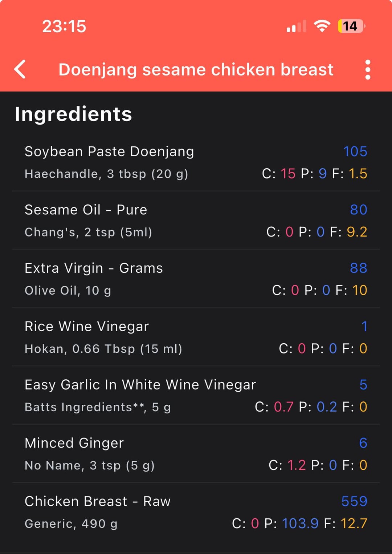The width and height of the screenshot is (392, 554).
Task: Tap the Ingredients section heading
Action: click(x=73, y=114)
